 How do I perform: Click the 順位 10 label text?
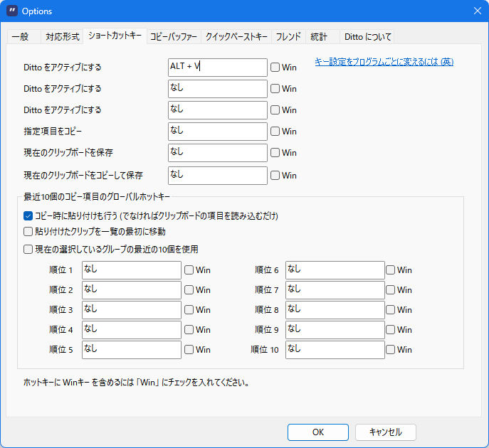pos(265,350)
